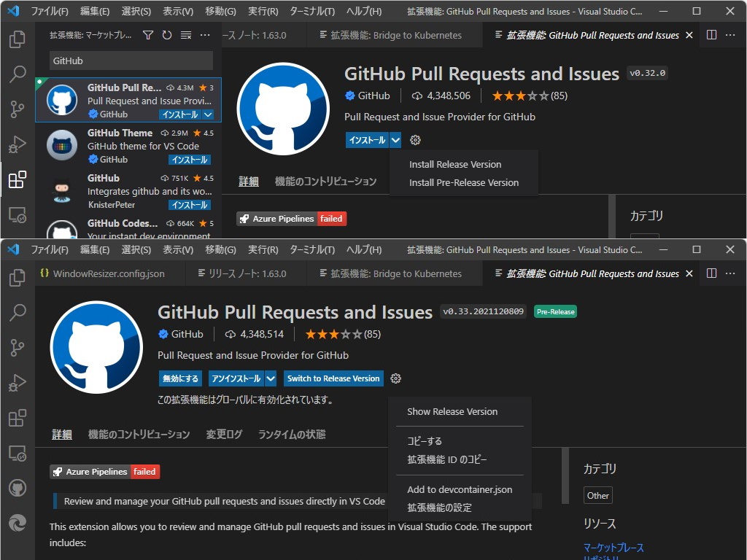747x560 pixels.
Task: Select Show Release Version menu entry
Action: pyautogui.click(x=452, y=411)
